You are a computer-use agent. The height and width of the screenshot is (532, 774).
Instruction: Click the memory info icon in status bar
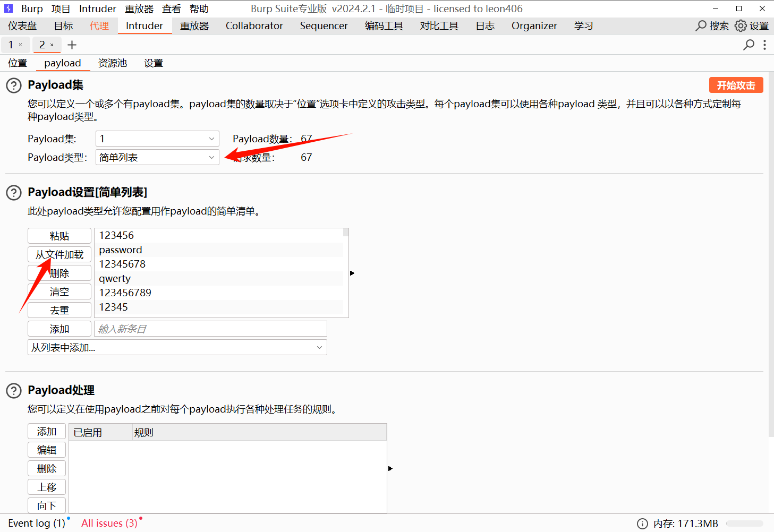[x=642, y=524]
